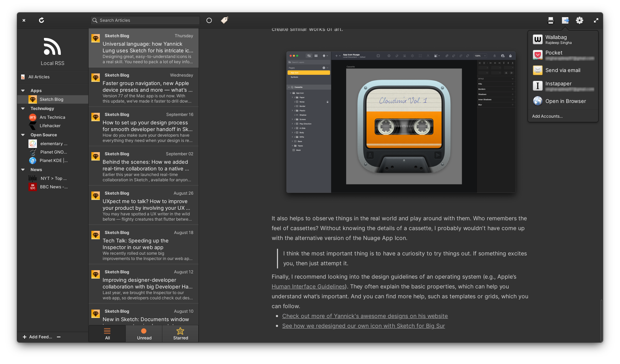Click the refresh feeds icon
Screen dimensions: 620x364
(x=41, y=20)
